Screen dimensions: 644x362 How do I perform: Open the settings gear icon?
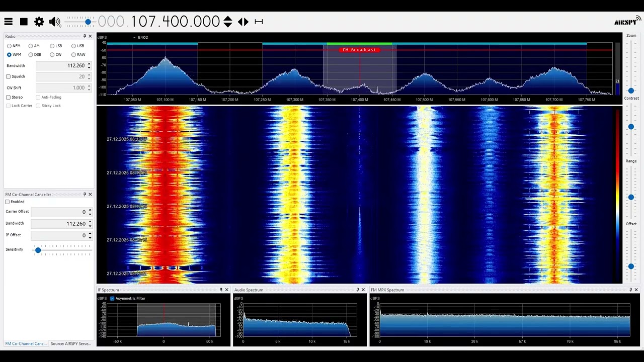(x=39, y=22)
